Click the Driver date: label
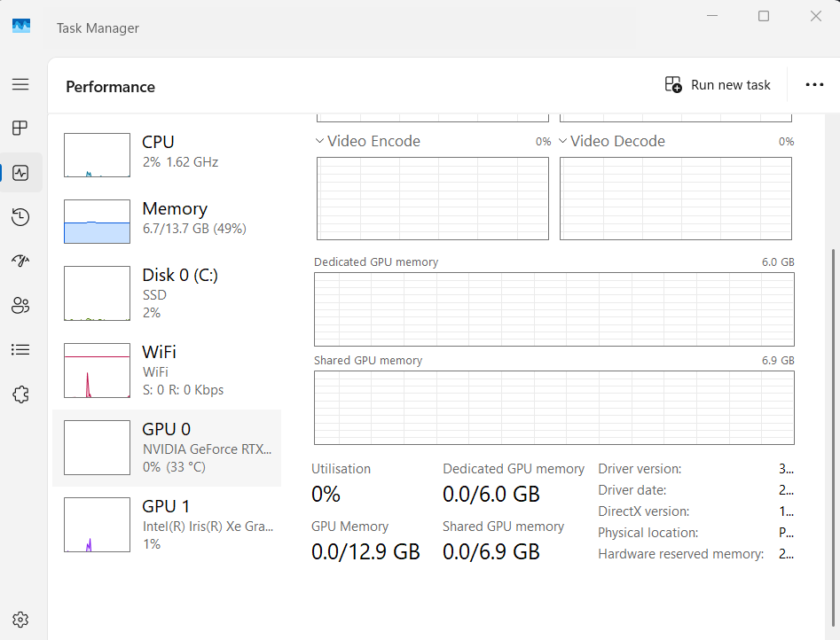The width and height of the screenshot is (840, 640). [x=632, y=490]
